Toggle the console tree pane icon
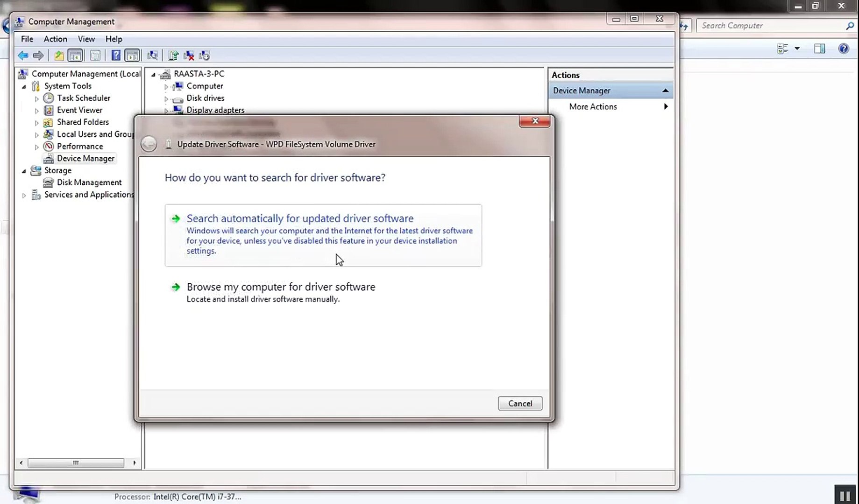This screenshot has height=504, width=859. point(75,55)
